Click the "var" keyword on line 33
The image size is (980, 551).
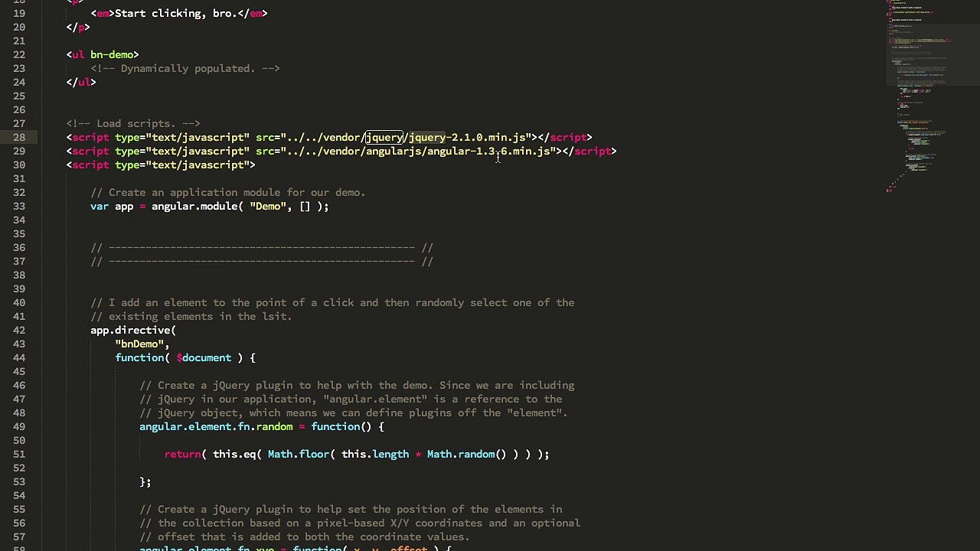click(100, 207)
